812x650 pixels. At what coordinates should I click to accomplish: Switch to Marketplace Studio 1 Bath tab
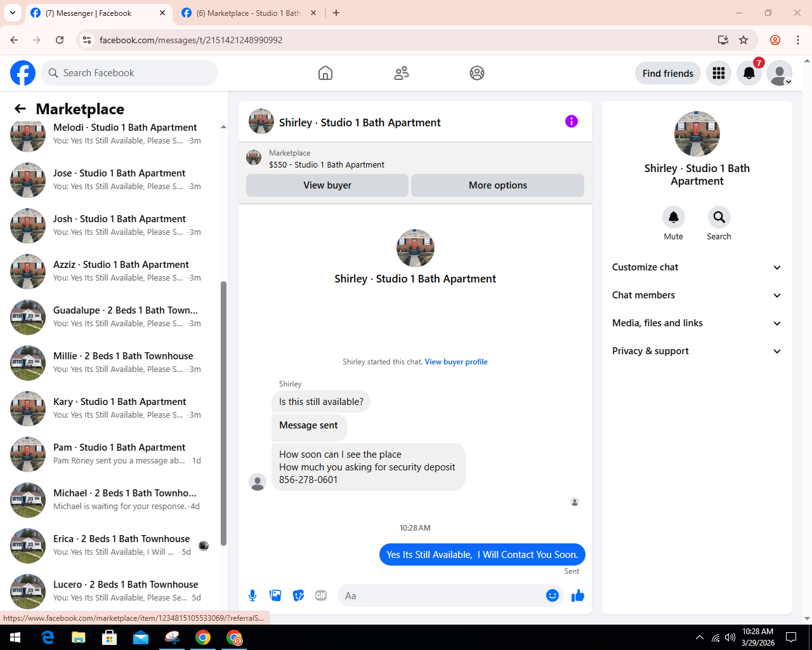pos(247,13)
